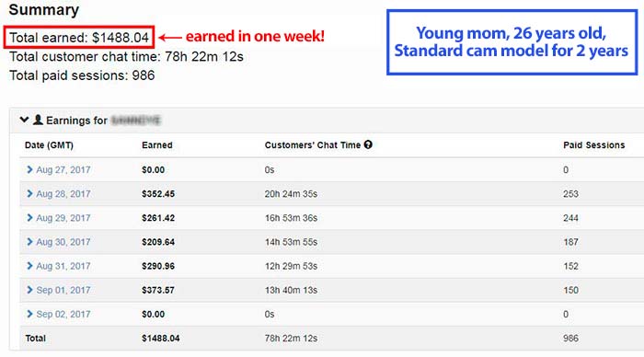
Task: Expand the Aug 30, 2017 row chevron
Action: coord(29,242)
